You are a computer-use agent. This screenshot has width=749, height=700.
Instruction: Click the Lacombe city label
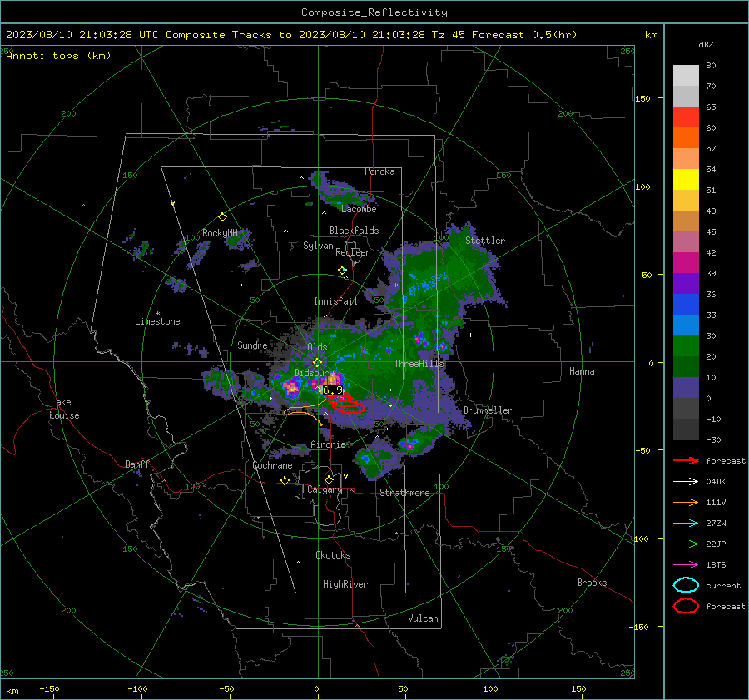point(359,209)
